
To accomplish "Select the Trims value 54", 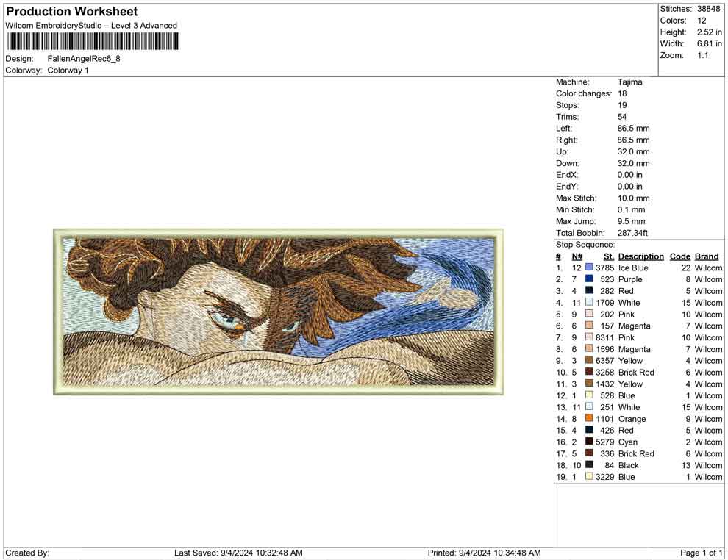I will tap(622, 117).
